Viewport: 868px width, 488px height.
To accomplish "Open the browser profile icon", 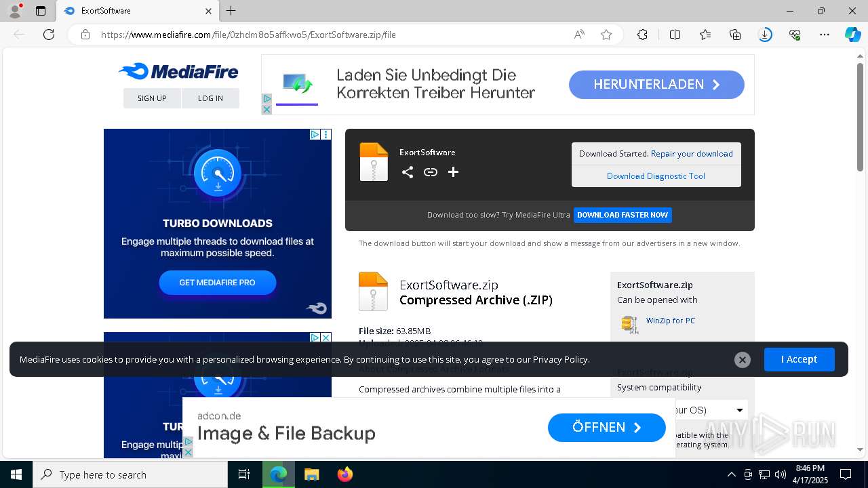I will pos(15,11).
